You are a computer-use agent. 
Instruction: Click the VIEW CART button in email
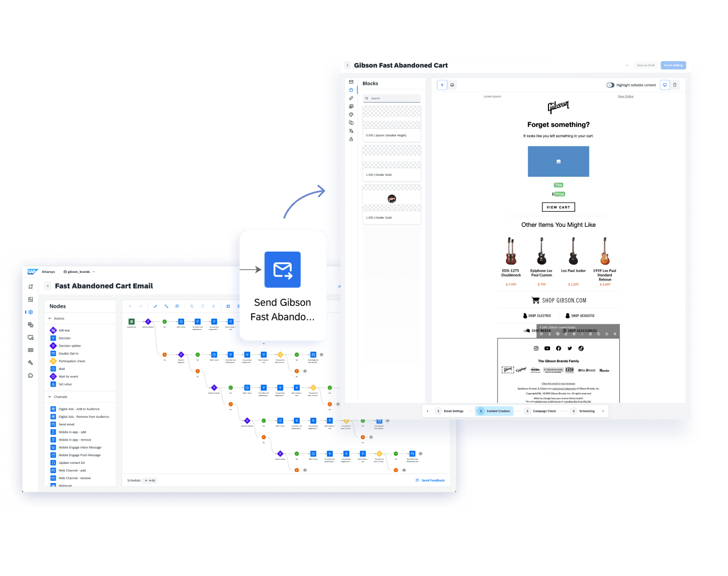coord(558,207)
